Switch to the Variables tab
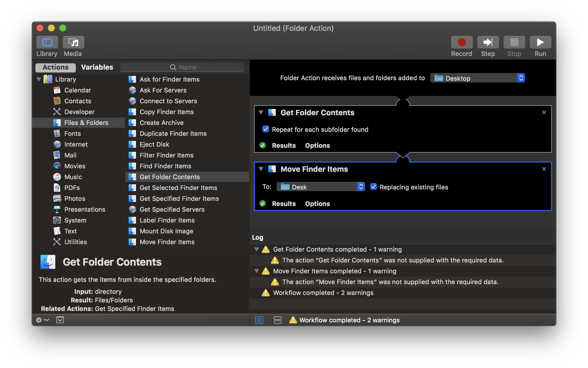The width and height of the screenshot is (588, 368). pos(97,67)
